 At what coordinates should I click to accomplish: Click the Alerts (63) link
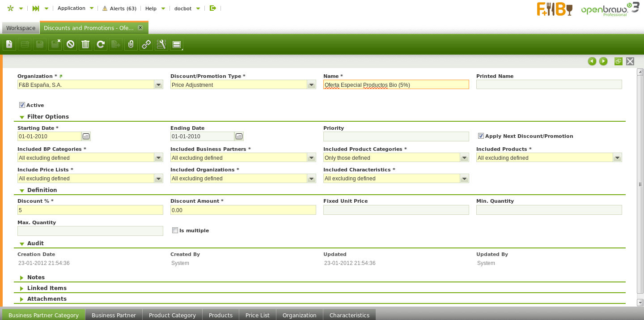point(119,9)
